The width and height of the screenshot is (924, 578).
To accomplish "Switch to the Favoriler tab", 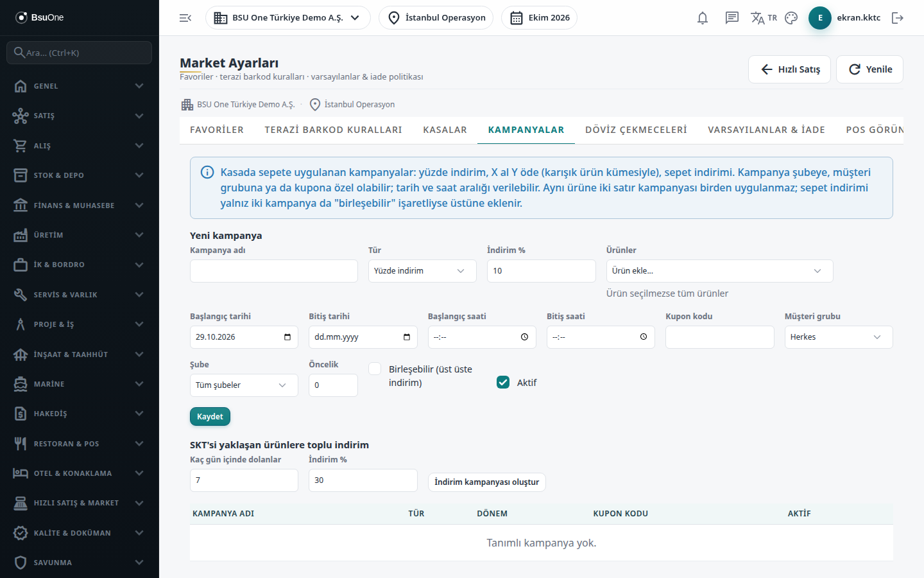I will tap(217, 130).
